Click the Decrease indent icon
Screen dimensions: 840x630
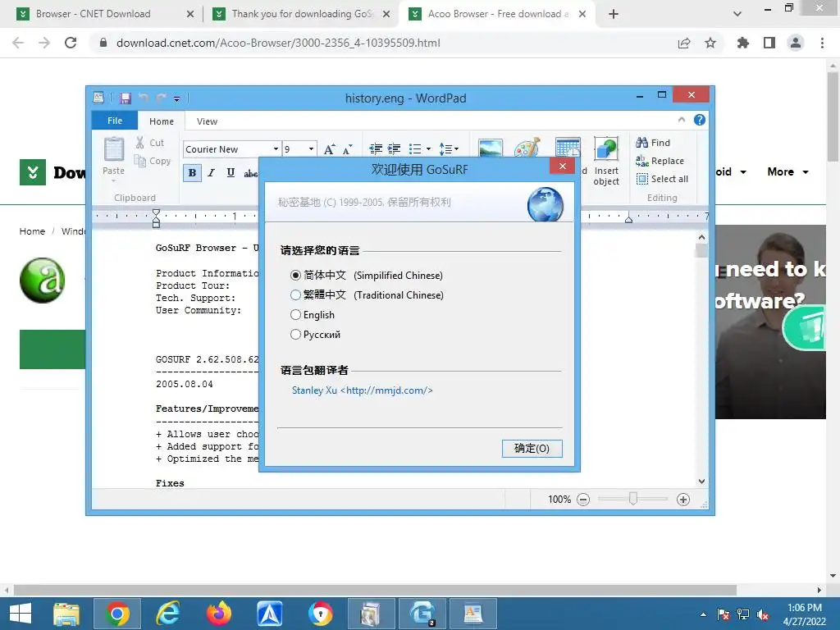click(376, 149)
